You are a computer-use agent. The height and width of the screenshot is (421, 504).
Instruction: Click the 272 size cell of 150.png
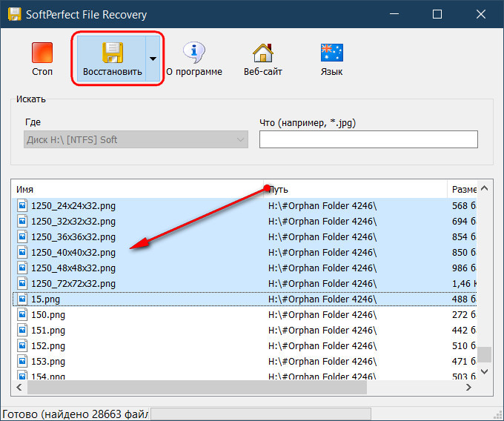tap(464, 315)
